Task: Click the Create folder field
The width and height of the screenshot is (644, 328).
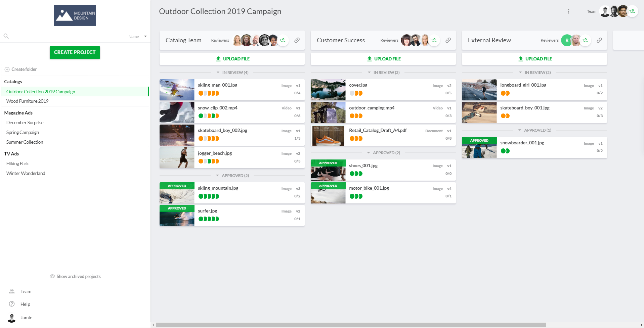Action: [75, 69]
